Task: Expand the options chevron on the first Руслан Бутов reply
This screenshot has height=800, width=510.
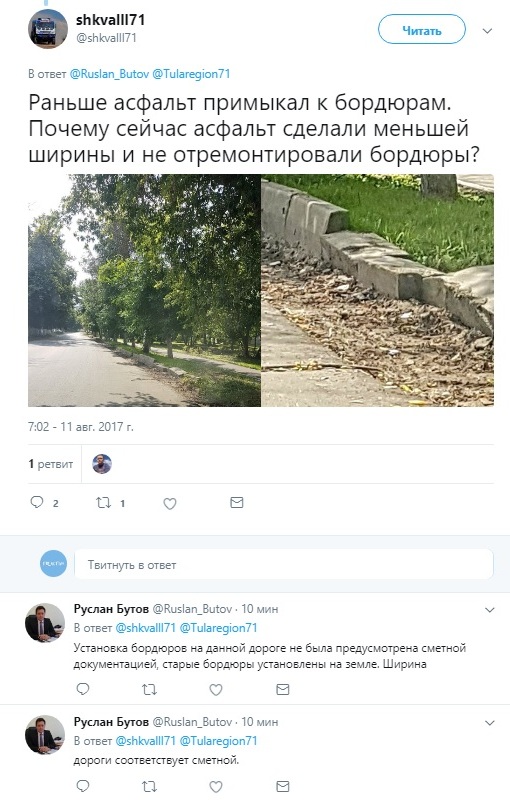Action: tap(490, 610)
